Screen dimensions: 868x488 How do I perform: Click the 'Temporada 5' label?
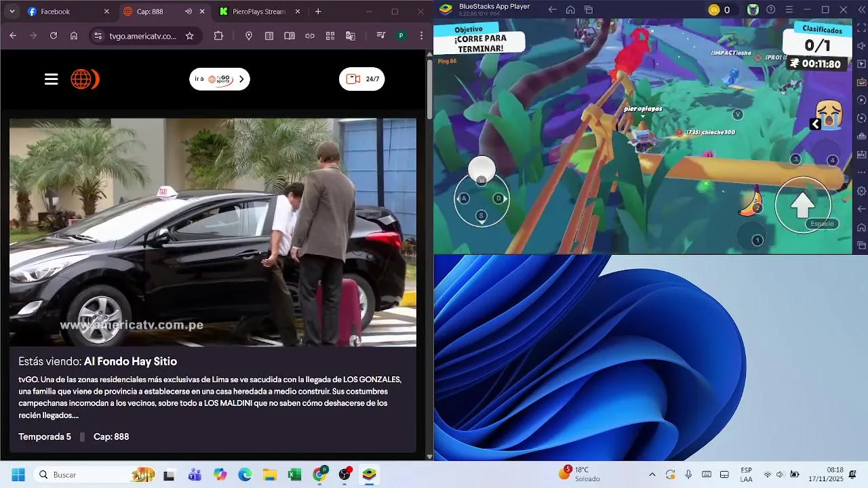pyautogui.click(x=45, y=437)
